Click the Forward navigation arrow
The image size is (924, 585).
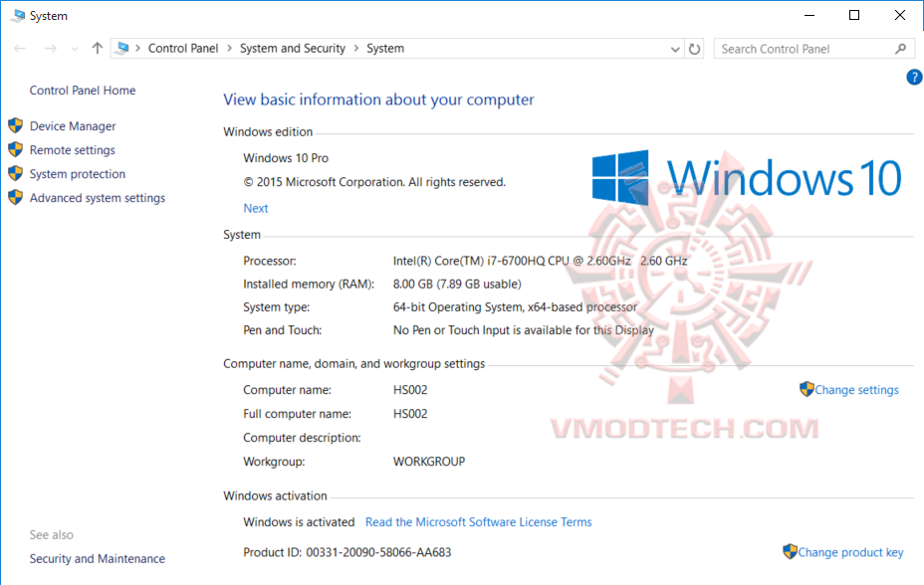point(51,49)
